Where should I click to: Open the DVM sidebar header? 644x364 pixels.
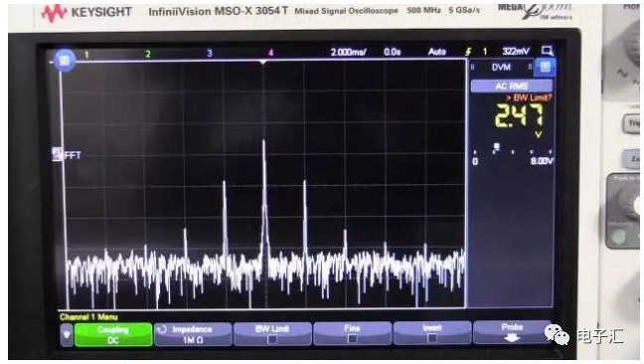[501, 68]
